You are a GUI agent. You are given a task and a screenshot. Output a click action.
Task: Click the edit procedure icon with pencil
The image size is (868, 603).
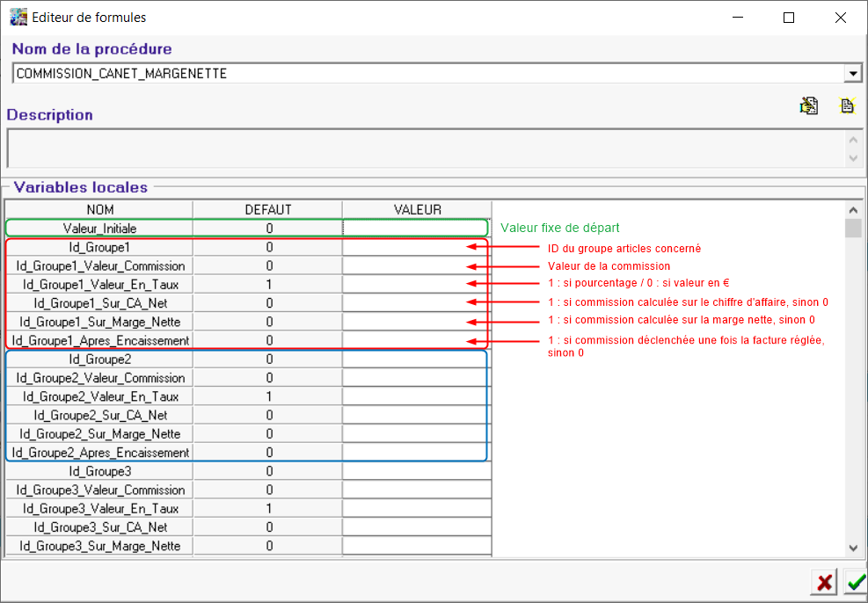(x=808, y=105)
